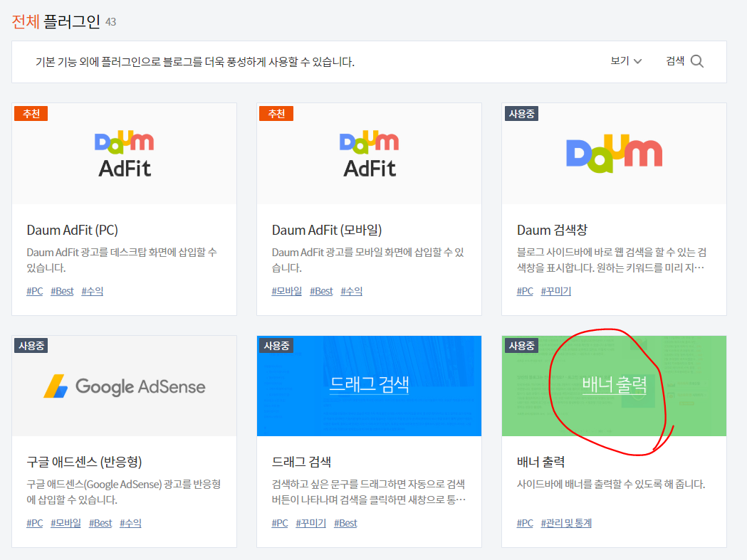Image resolution: width=747 pixels, height=560 pixels.
Task: Click the 검색 label in header bar
Action: tap(675, 61)
